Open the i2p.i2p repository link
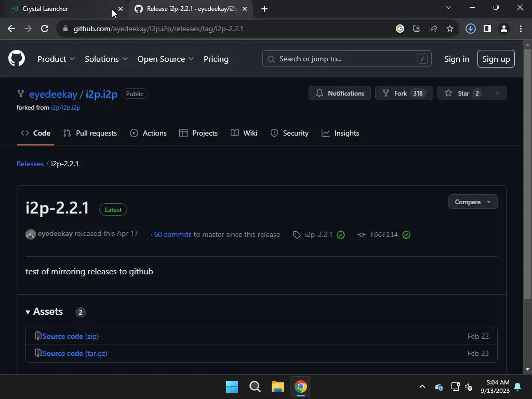This screenshot has width=532, height=399. click(x=101, y=94)
